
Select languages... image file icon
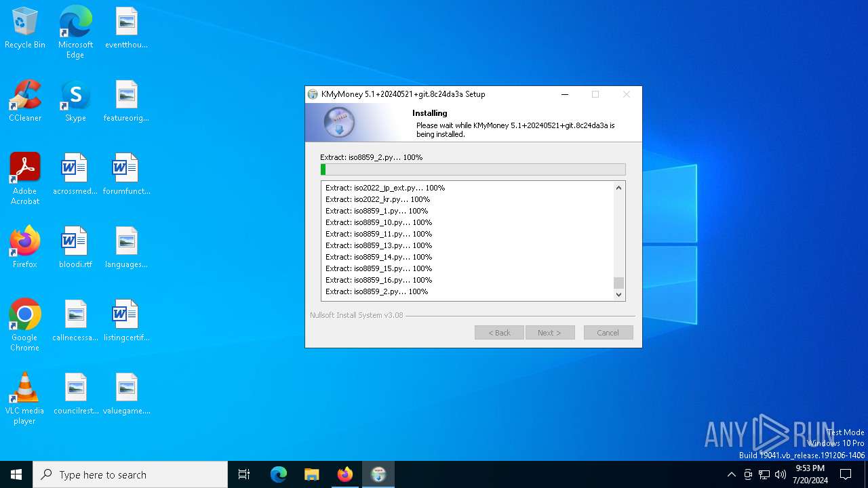[126, 248]
